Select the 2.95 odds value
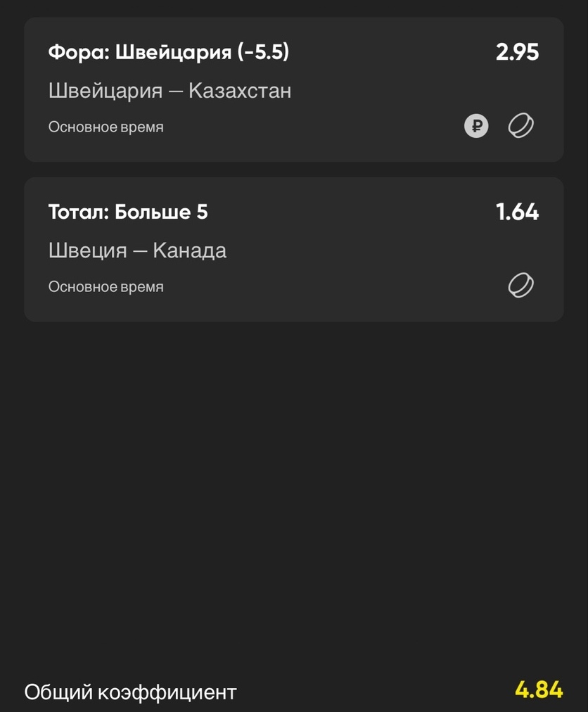 [x=517, y=52]
